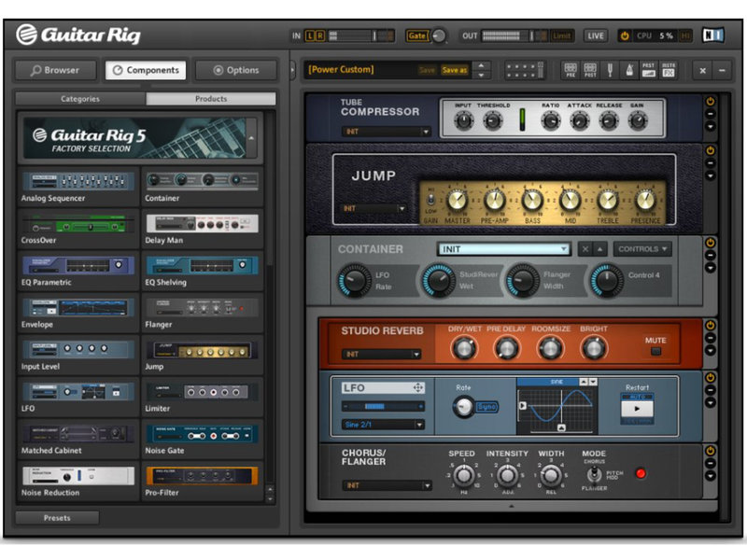The height and width of the screenshot is (560, 747).
Task: Show the Pre tapedeck module
Action: 569,70
